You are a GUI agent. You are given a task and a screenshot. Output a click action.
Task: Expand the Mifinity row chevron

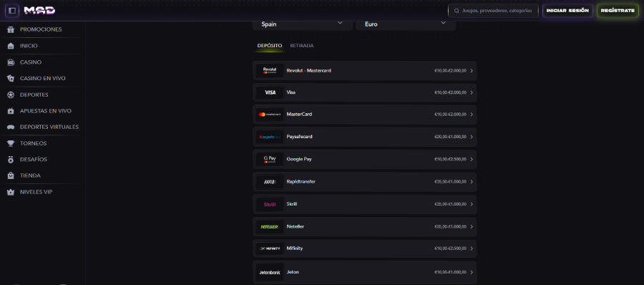472,248
